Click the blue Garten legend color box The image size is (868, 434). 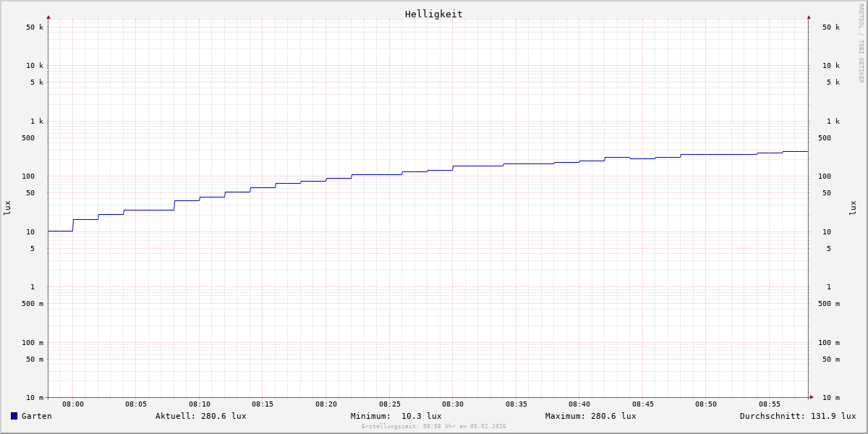(14, 416)
